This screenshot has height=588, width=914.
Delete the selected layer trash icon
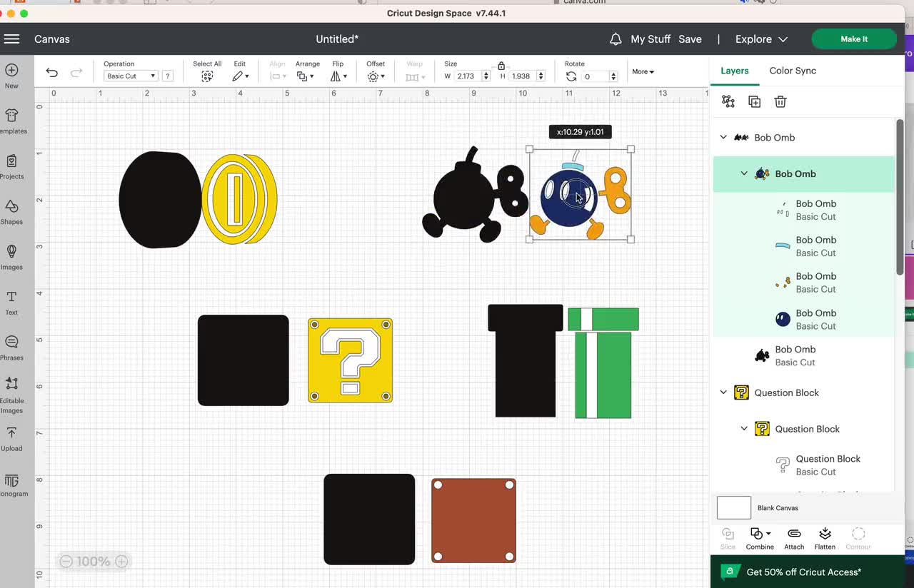[x=780, y=101]
